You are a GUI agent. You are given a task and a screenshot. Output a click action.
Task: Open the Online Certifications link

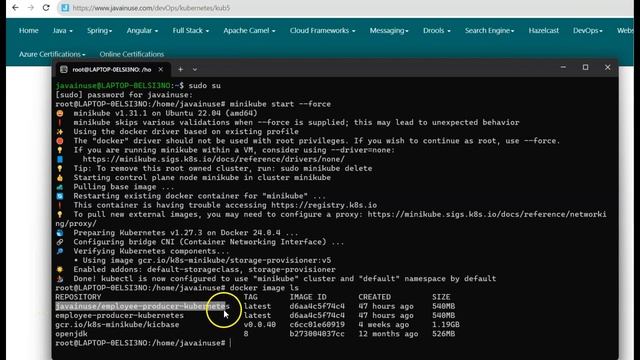(131, 54)
